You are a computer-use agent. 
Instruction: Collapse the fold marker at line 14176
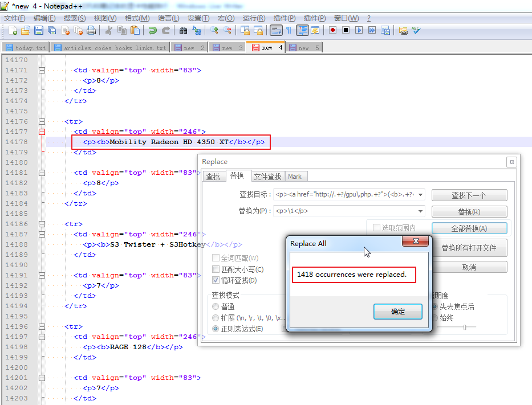tap(42, 121)
